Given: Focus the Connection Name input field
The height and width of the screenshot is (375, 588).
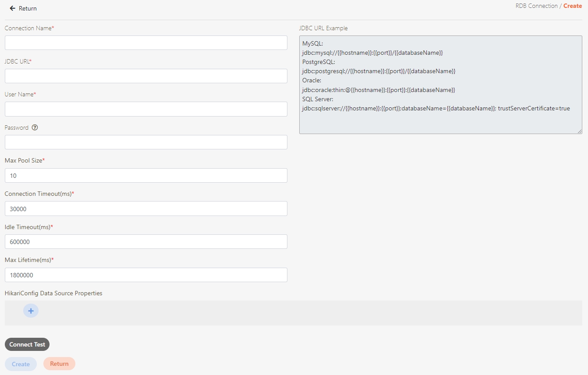Looking at the screenshot, I should [146, 43].
